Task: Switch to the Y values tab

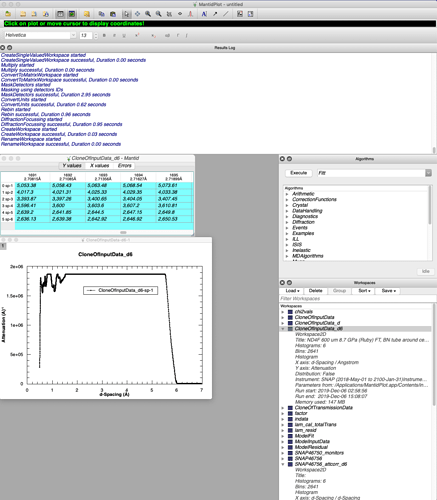Action: point(72,166)
